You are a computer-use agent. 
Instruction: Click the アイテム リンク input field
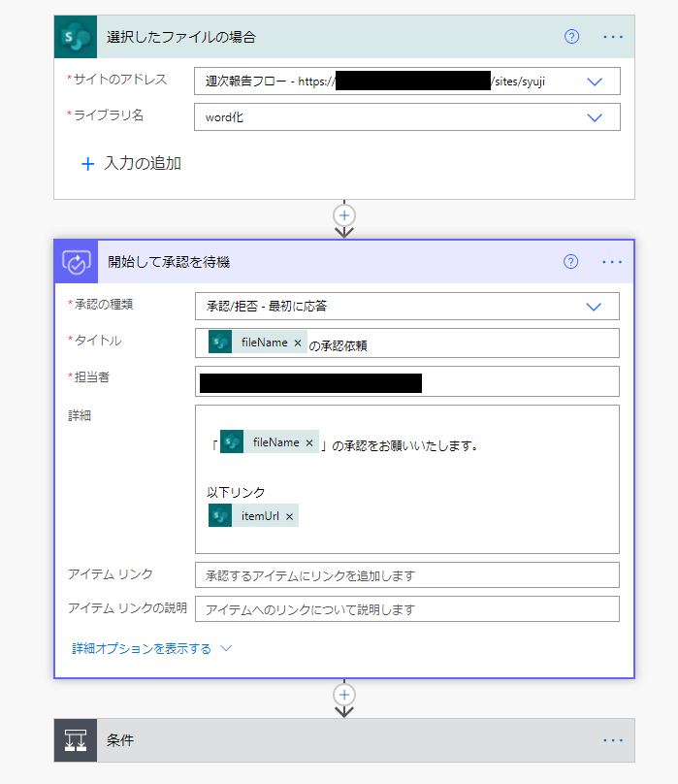[406, 575]
